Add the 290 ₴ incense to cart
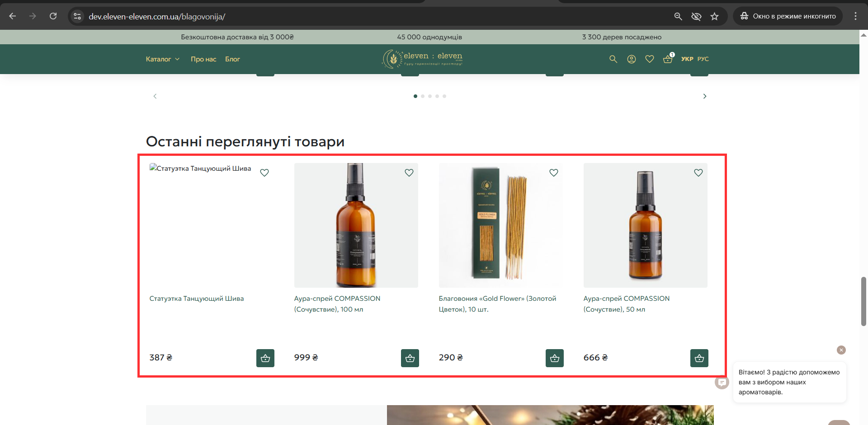Viewport: 868px width, 425px height. [x=555, y=358]
